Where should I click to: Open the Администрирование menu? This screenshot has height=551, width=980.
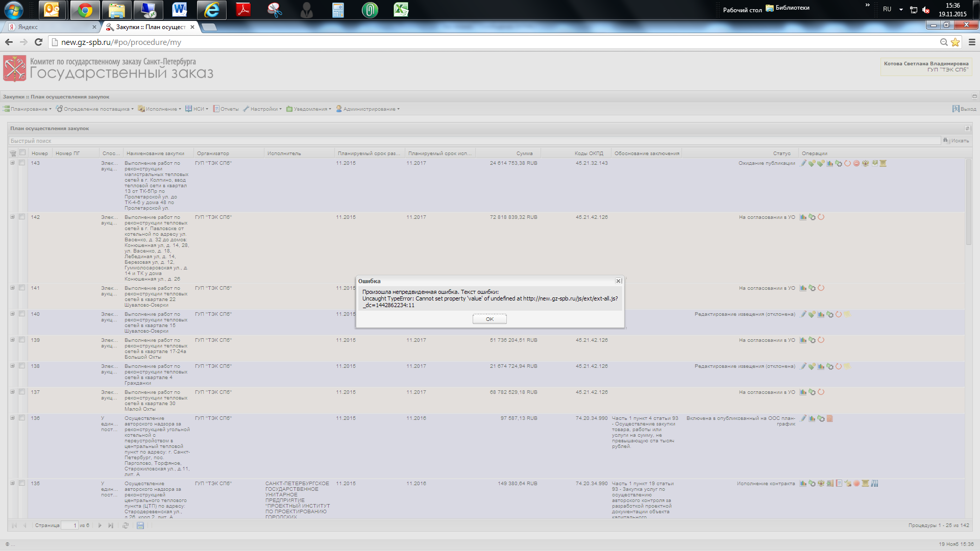[368, 109]
